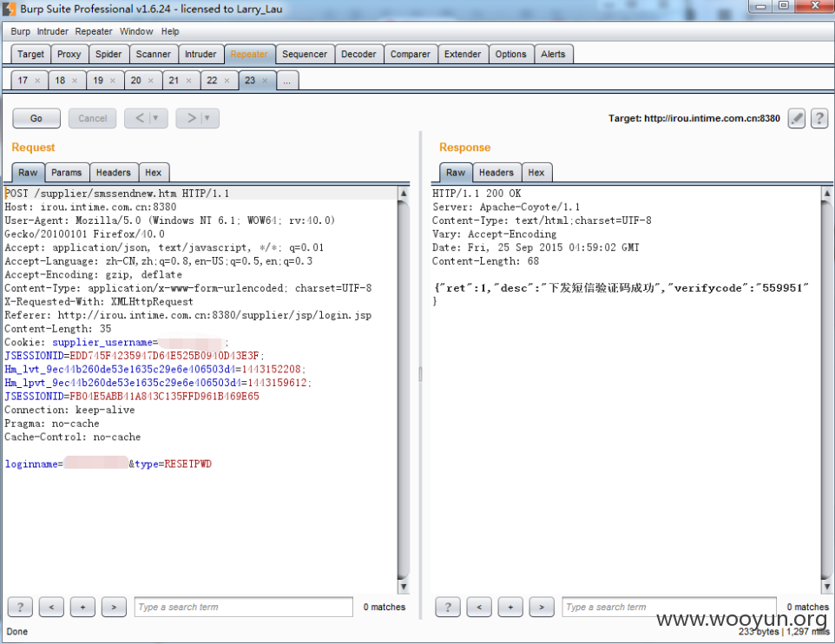Go forward to the next request in history
835x644 pixels.
191,118
